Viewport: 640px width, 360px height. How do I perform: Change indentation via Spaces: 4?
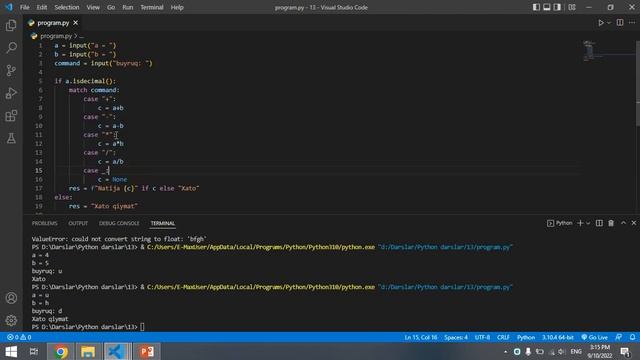[x=456, y=337]
